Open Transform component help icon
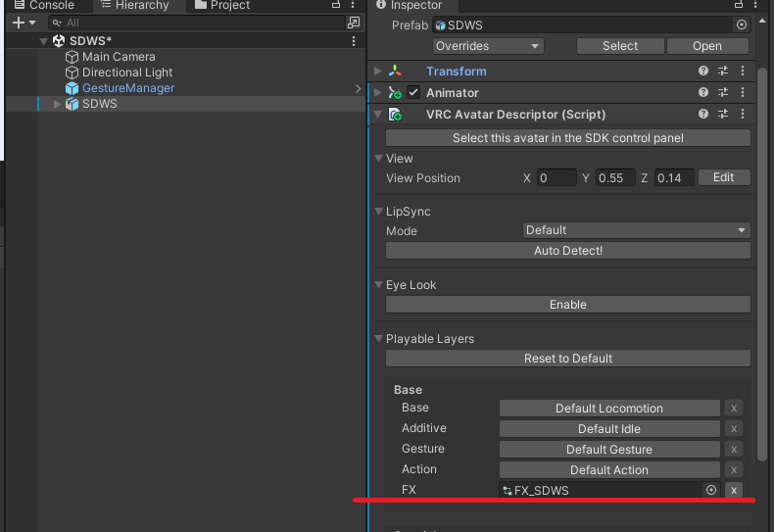Viewport: 774px width, 532px height. point(702,72)
